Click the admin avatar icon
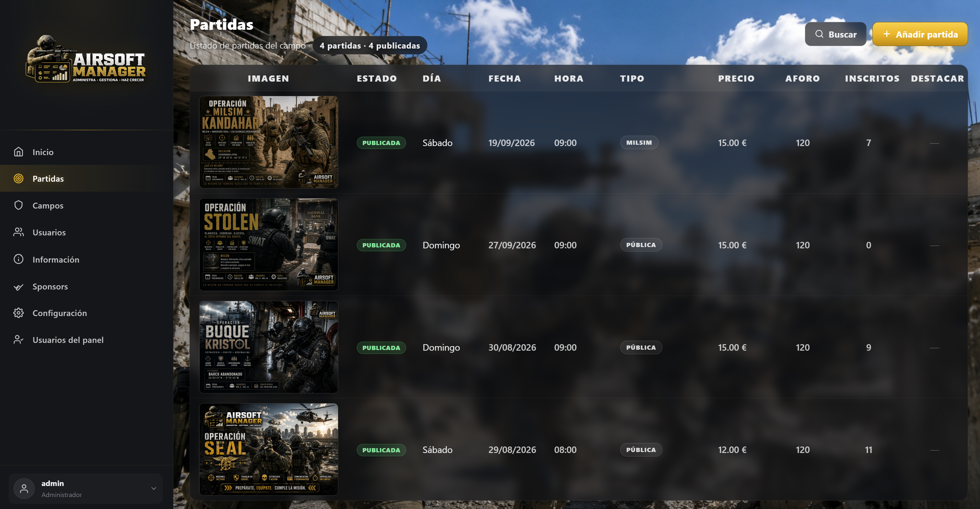The width and height of the screenshot is (980, 509). pos(24,489)
